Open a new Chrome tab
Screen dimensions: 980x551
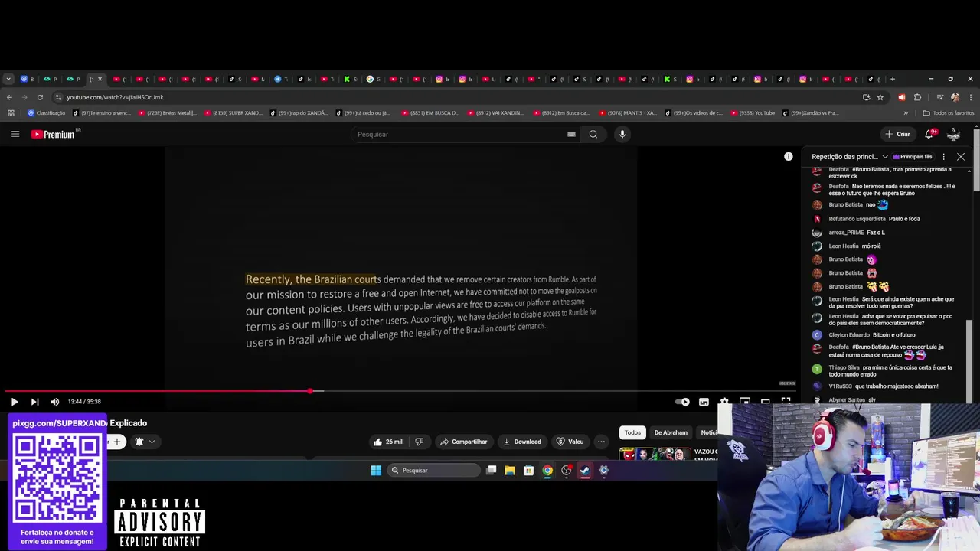click(892, 79)
